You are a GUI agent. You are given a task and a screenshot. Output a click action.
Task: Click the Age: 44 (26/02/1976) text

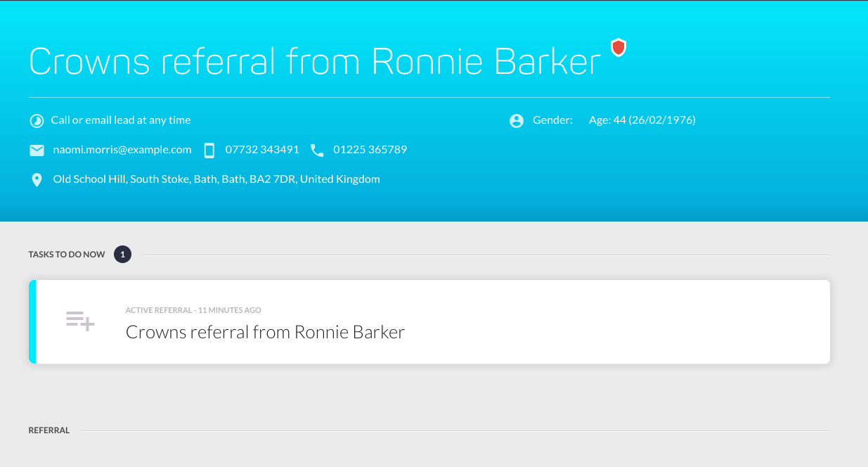(642, 120)
